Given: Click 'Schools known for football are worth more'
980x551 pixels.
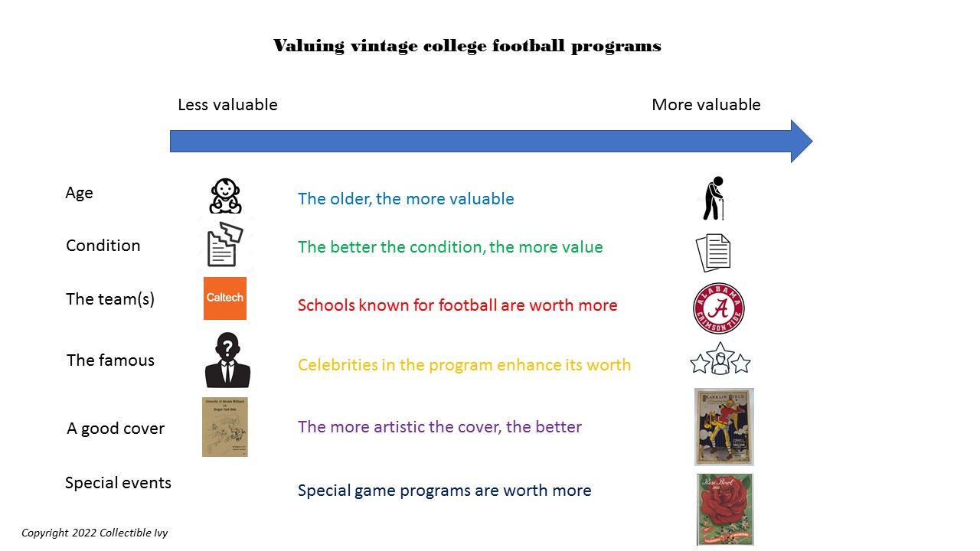Looking at the screenshot, I should pyautogui.click(x=457, y=305).
